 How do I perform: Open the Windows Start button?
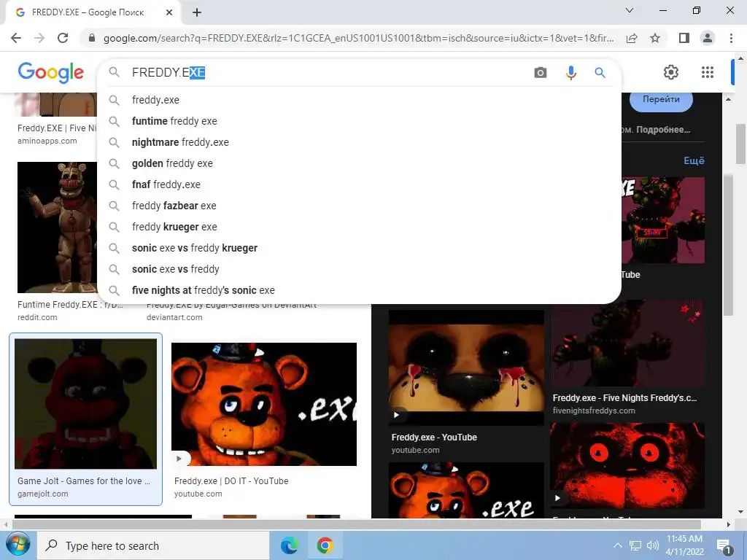[18, 544]
